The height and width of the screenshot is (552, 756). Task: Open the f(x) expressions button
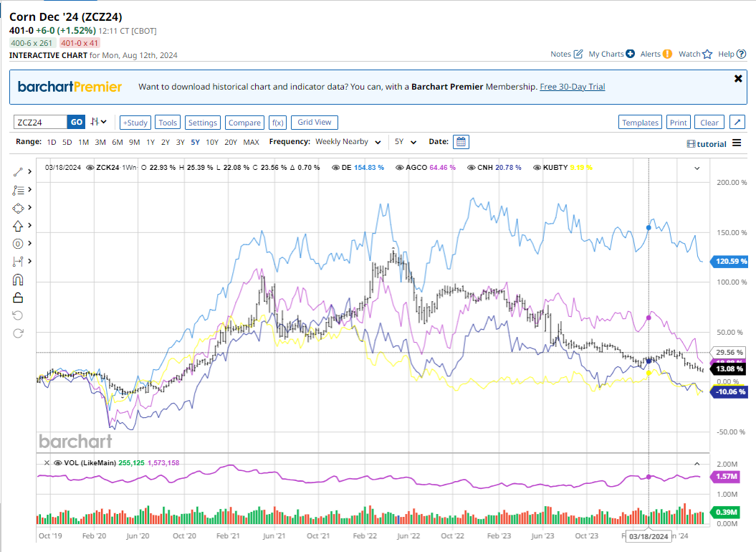coord(278,123)
